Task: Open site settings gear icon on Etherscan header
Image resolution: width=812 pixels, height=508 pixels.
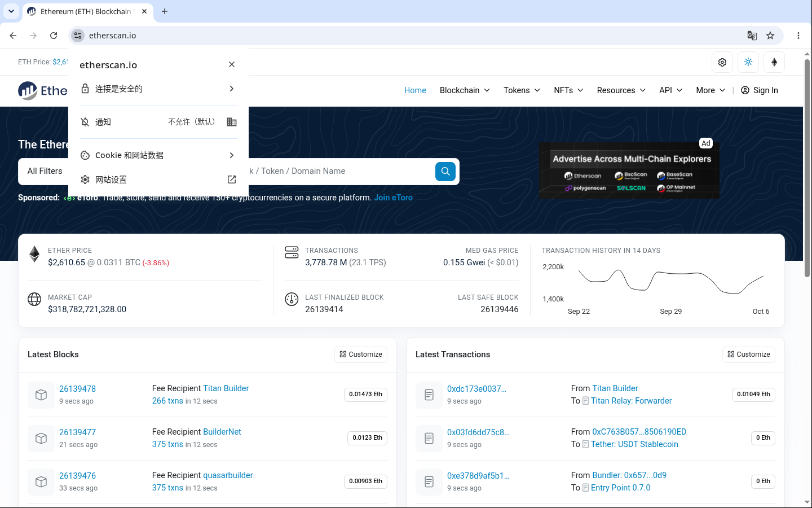Action: 722,62
